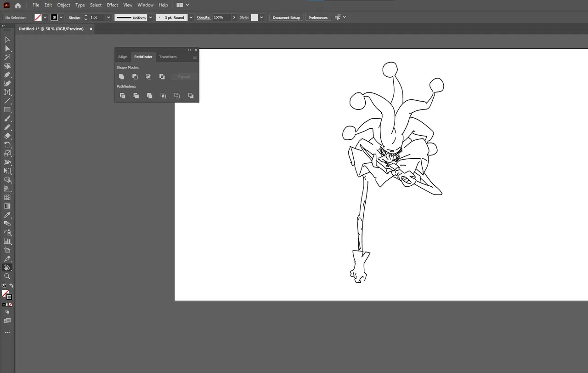Select the Blend tool
This screenshot has height=373, width=588.
[7, 224]
